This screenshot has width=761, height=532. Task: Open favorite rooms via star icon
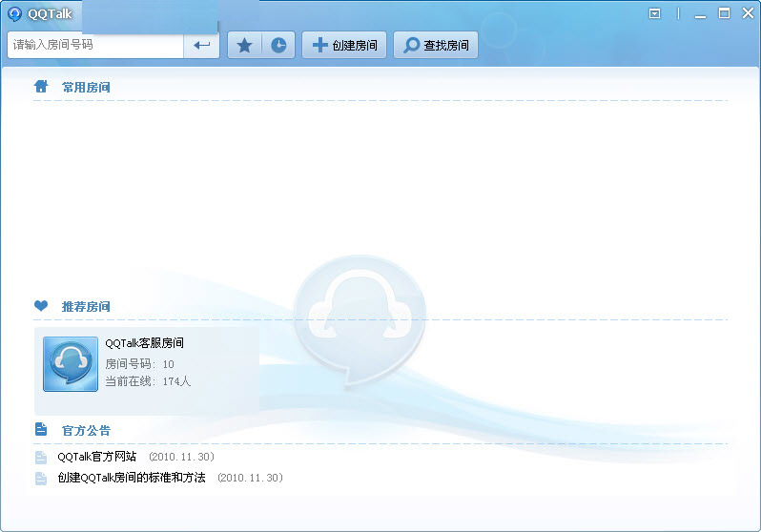click(x=244, y=45)
